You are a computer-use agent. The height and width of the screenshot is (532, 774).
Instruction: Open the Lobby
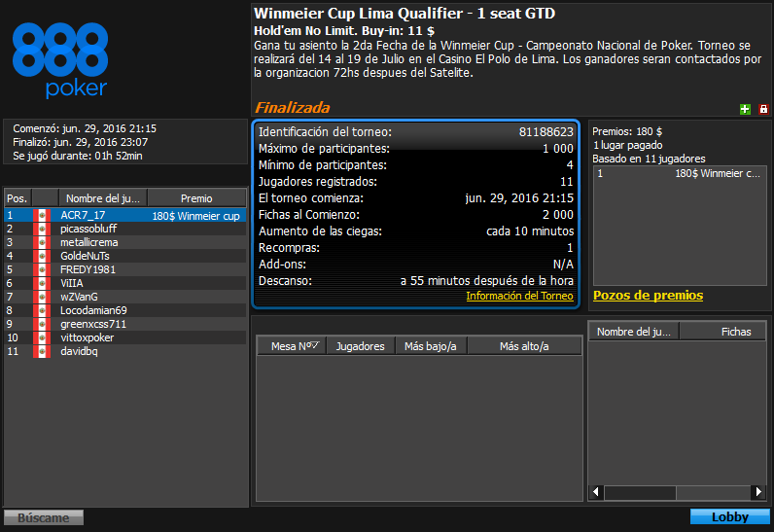[729, 516]
